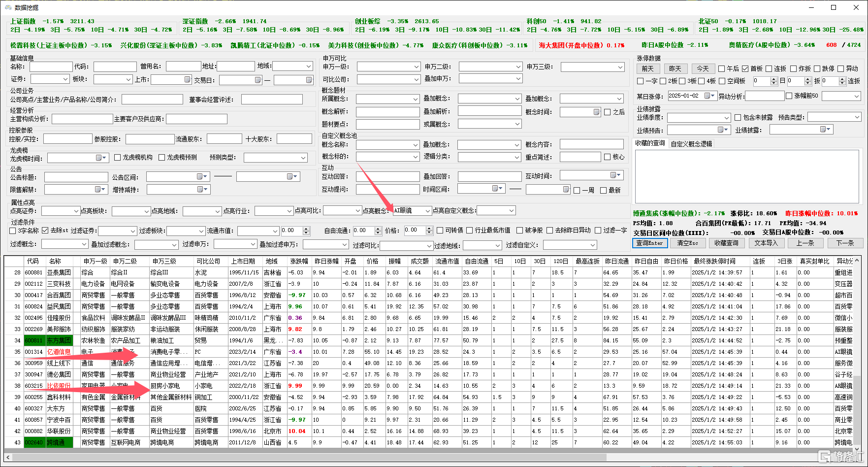The image size is (868, 467).
Task: Open the 上市 date calendar icon
Action: click(188, 79)
